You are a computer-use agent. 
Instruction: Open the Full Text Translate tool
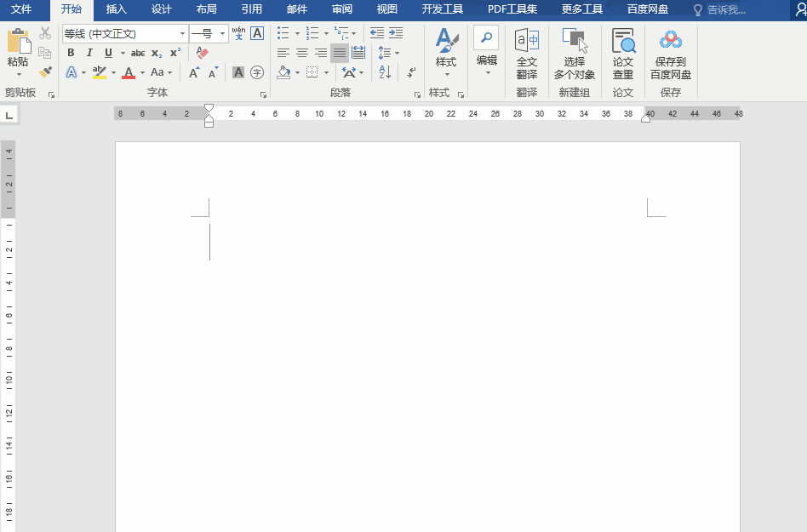pyautogui.click(x=527, y=54)
